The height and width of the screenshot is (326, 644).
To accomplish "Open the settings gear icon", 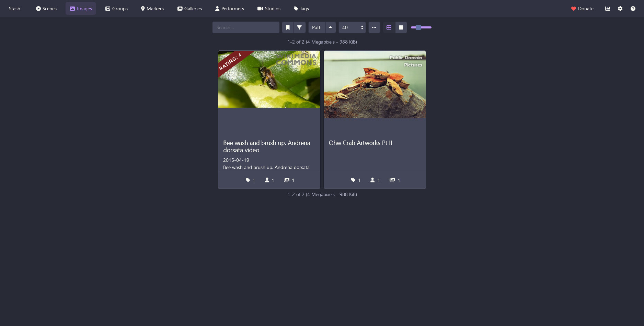I will pyautogui.click(x=620, y=9).
